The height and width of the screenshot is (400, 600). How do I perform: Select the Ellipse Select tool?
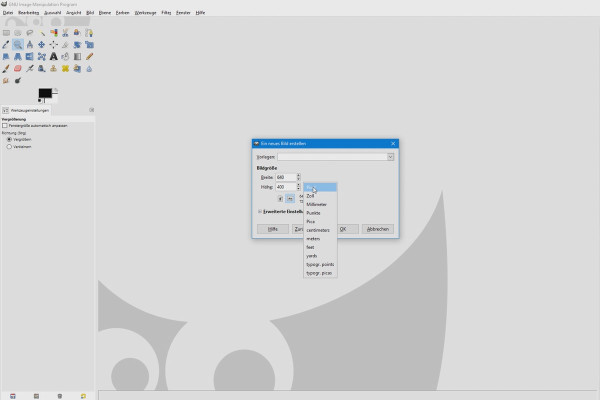coord(18,33)
